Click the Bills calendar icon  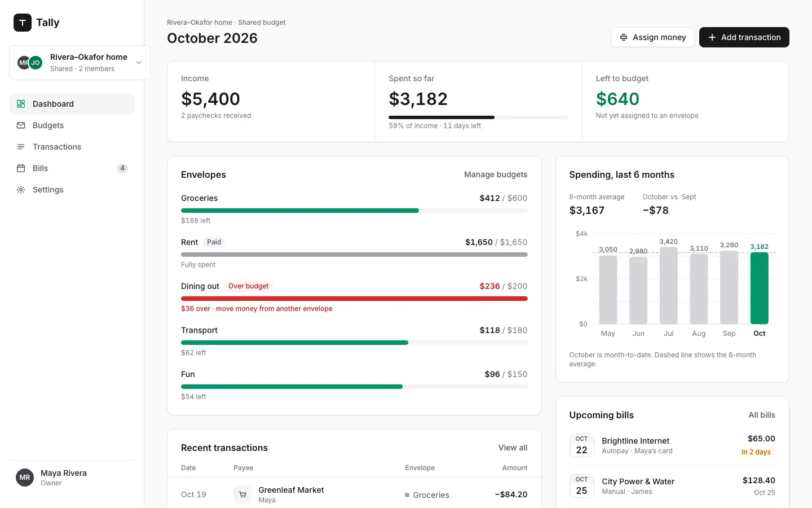(21, 168)
